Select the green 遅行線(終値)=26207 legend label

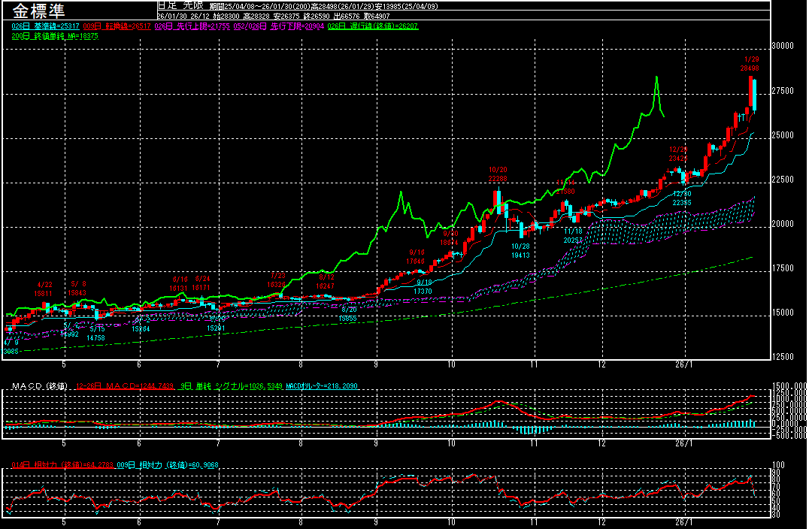point(380,26)
